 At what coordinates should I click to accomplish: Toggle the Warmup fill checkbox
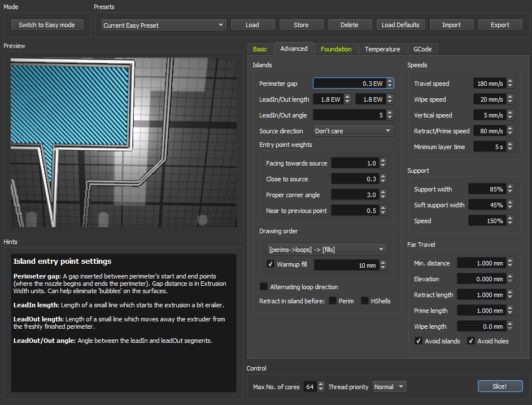pyautogui.click(x=270, y=264)
